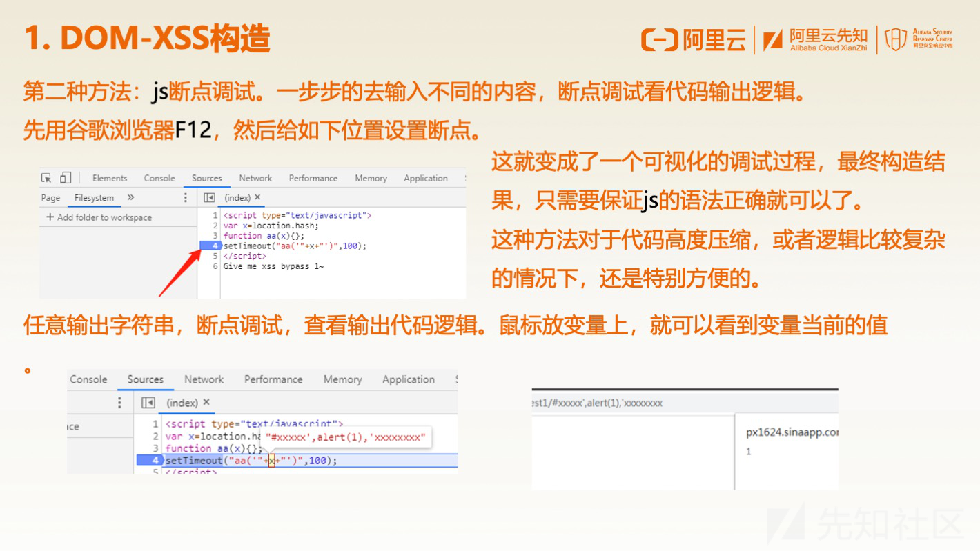
Task: Open Network tab in upper DevTools
Action: (x=255, y=178)
